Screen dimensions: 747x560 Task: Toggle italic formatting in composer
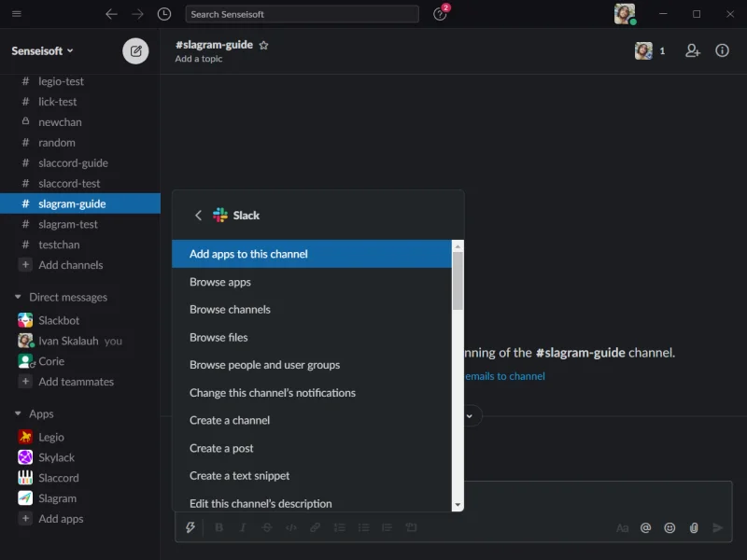point(243,527)
